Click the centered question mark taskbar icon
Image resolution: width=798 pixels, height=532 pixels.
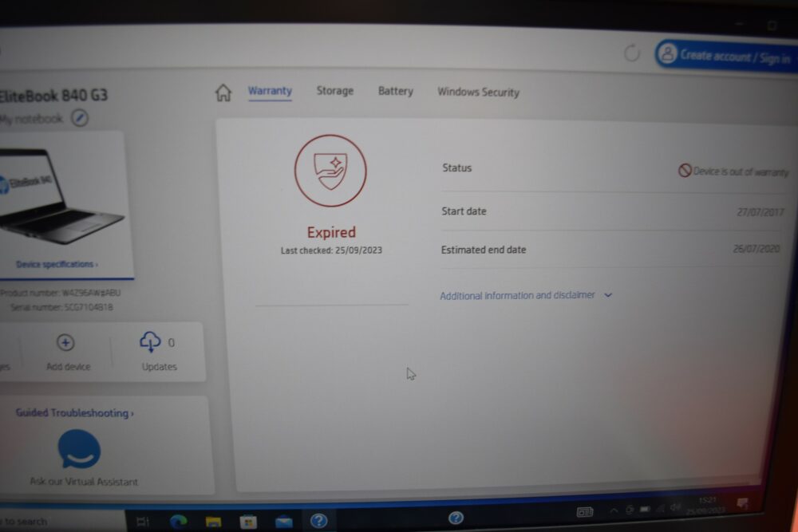point(456,518)
